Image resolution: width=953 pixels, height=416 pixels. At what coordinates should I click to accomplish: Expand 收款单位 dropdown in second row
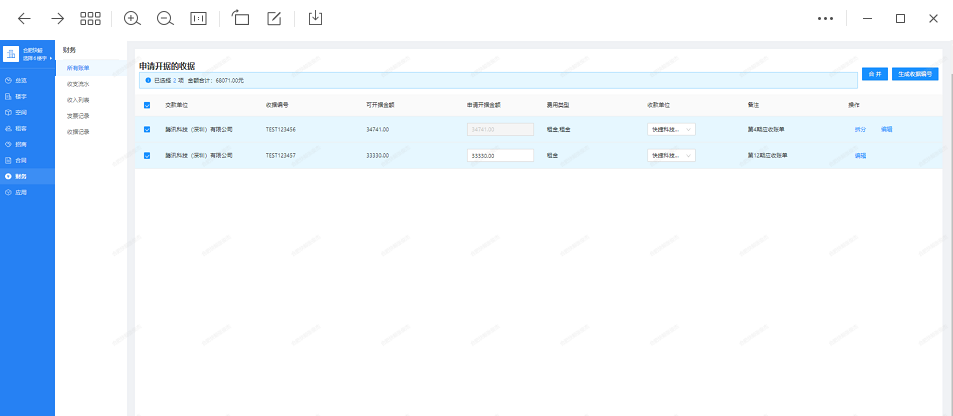pyautogui.click(x=671, y=155)
